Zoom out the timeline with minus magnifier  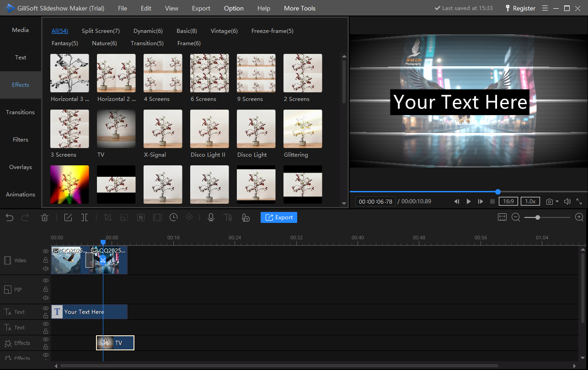tap(516, 217)
